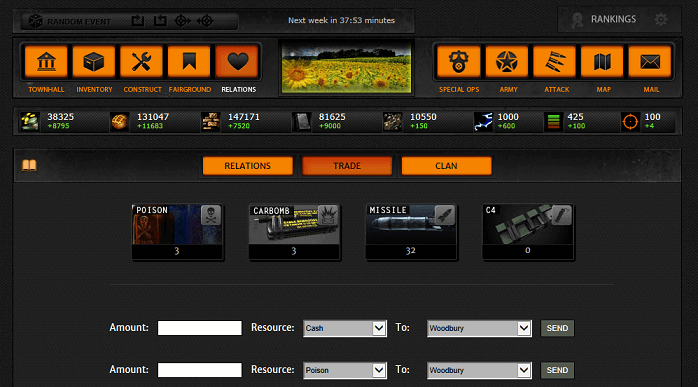Click the Rankings trophy icon

coord(577,20)
